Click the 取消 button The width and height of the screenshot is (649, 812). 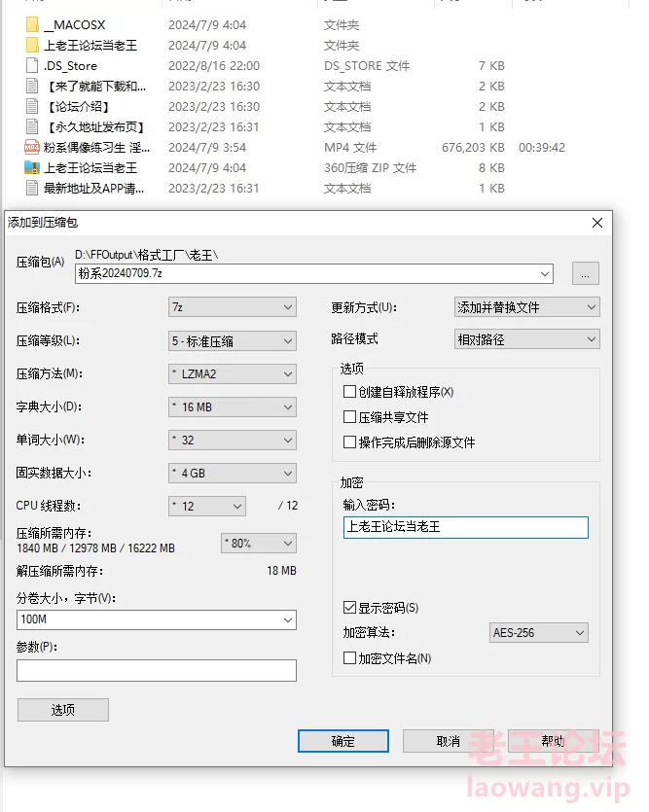click(448, 741)
